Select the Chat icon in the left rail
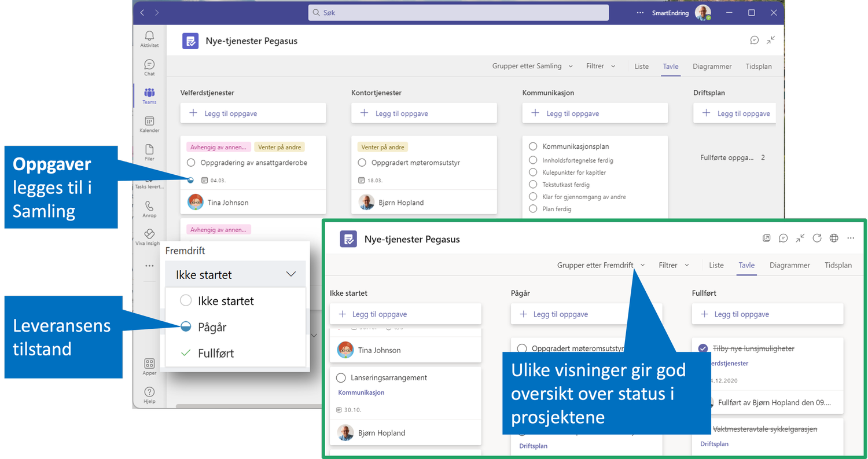868x459 pixels. point(149,65)
